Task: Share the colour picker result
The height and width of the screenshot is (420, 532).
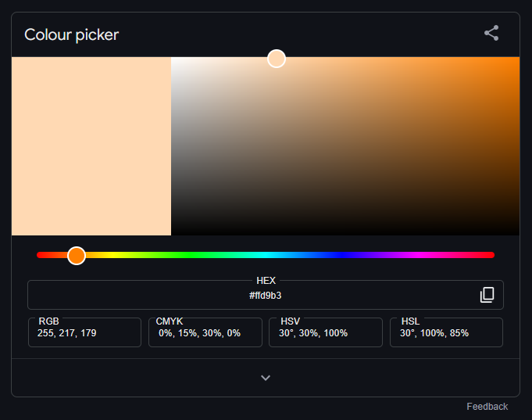Action: tap(491, 33)
